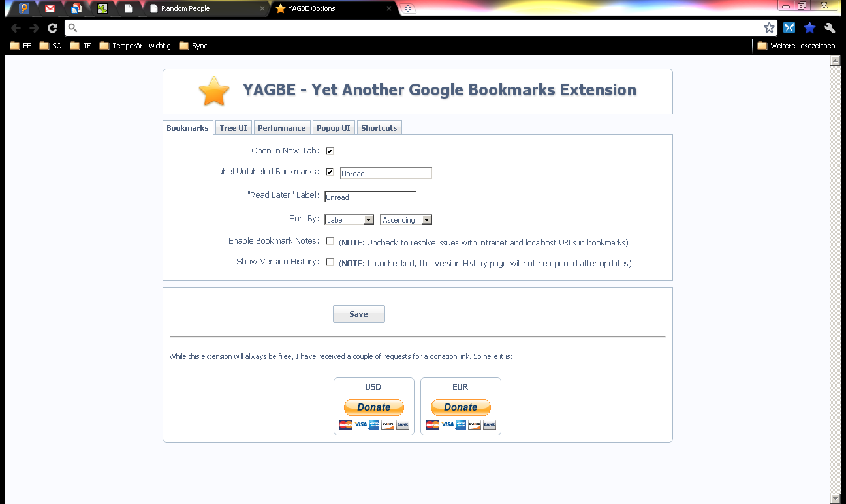Click the search magnifier in address bar
The height and width of the screenshot is (504, 846).
click(73, 27)
